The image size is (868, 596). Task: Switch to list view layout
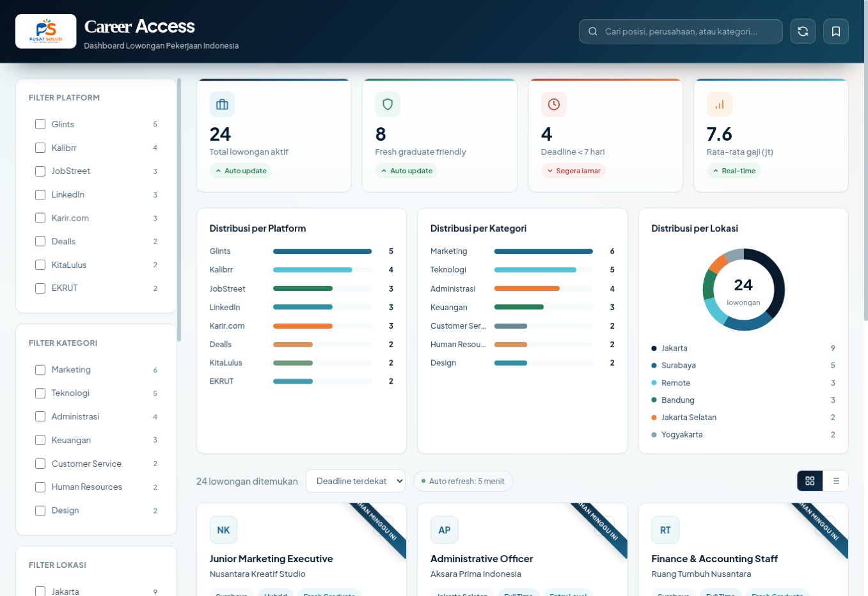click(x=836, y=481)
